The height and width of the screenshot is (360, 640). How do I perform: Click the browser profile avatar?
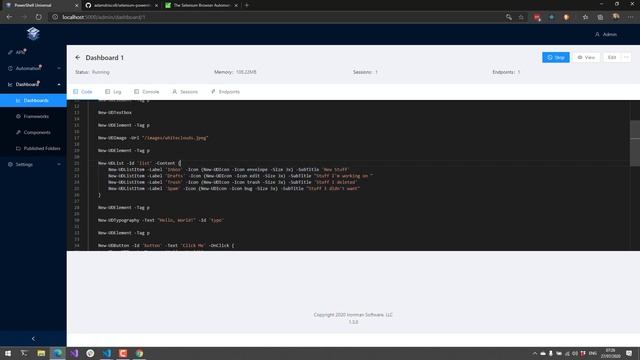[616, 17]
